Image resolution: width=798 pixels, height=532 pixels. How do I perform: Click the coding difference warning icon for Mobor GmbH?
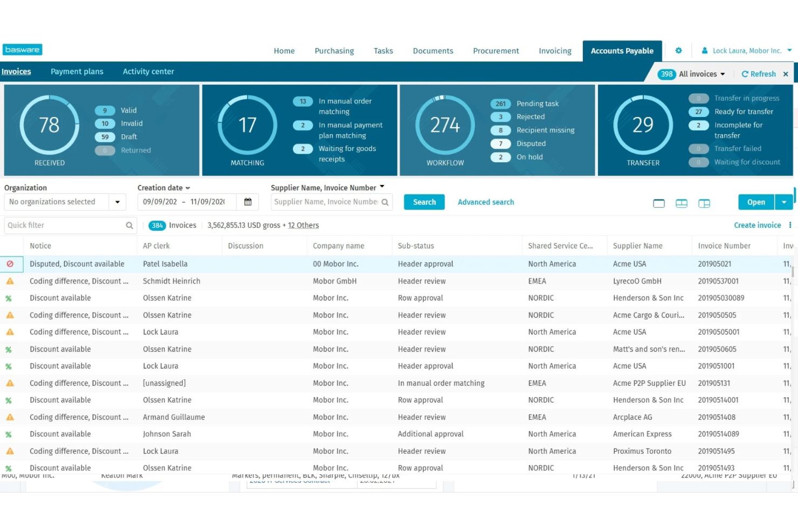(x=10, y=281)
